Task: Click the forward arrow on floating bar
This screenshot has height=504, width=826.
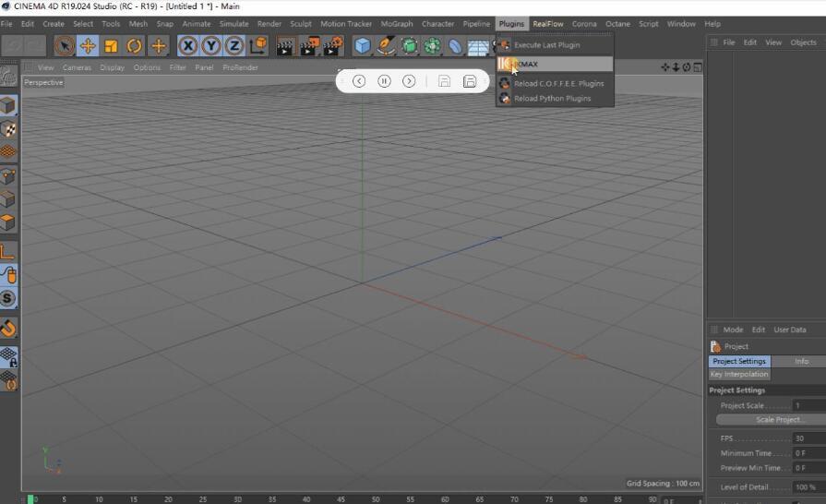Action: pos(409,81)
